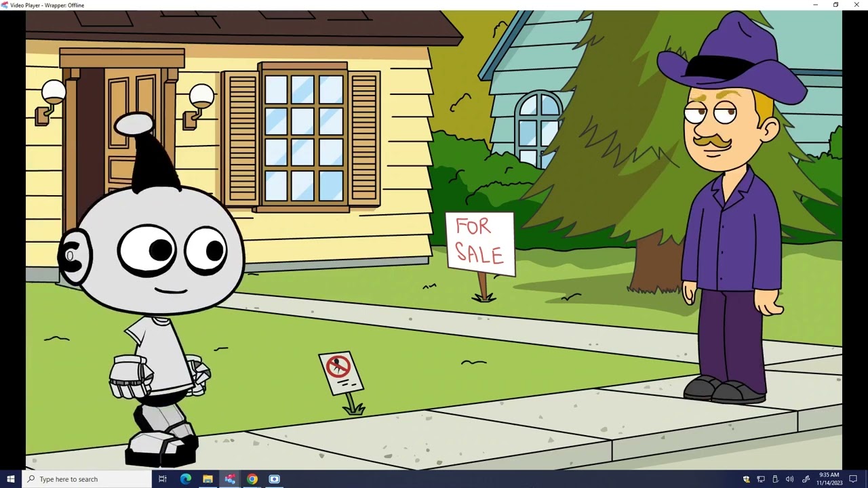Minimize the Video Player window

815,5
